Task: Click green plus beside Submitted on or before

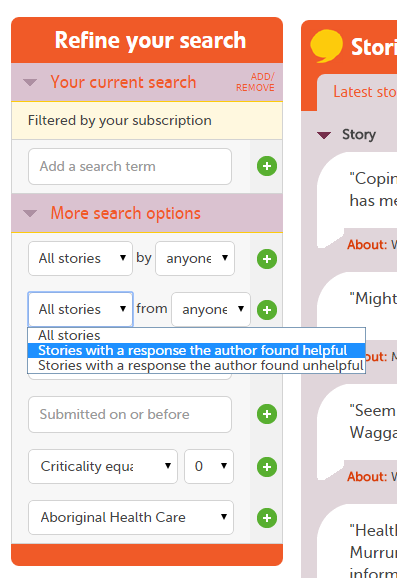Action: (x=267, y=414)
